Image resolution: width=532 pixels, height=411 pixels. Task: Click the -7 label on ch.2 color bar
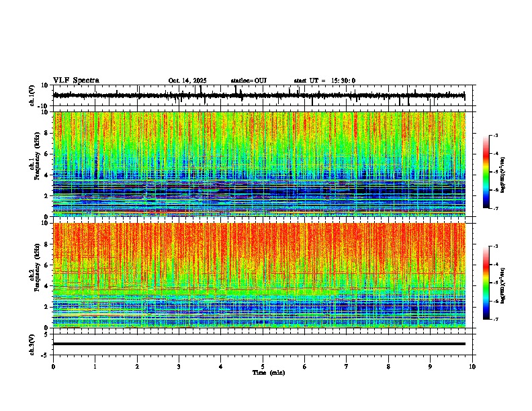coord(496,320)
